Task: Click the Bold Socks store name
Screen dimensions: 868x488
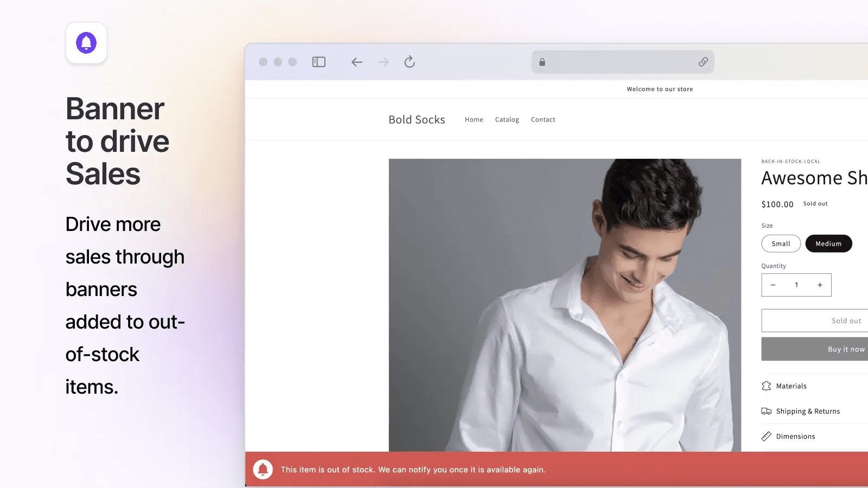Action: pos(417,120)
